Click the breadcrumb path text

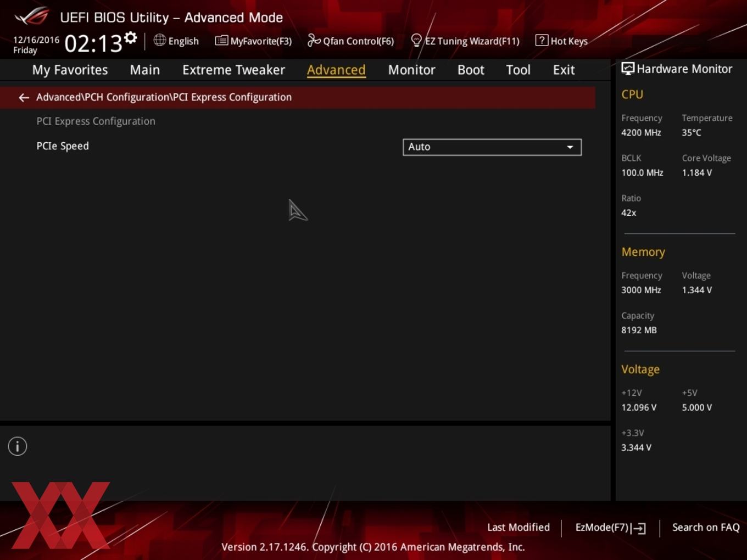pos(164,97)
